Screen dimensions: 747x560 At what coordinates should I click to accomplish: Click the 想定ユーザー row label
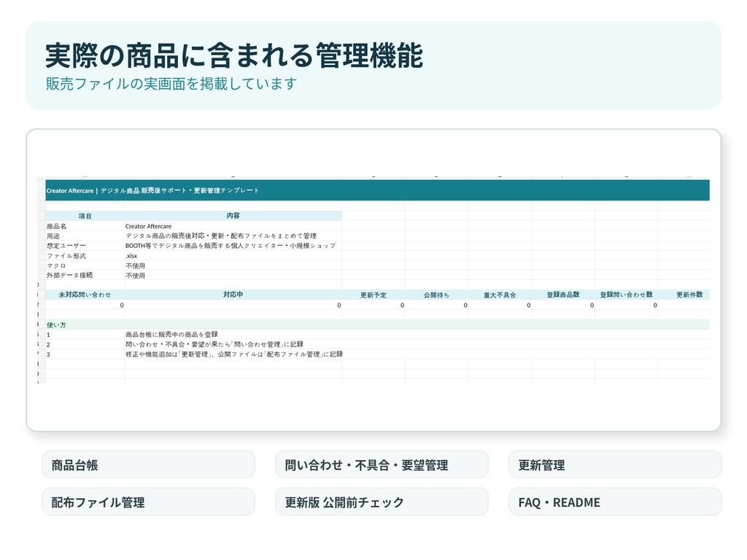66,246
